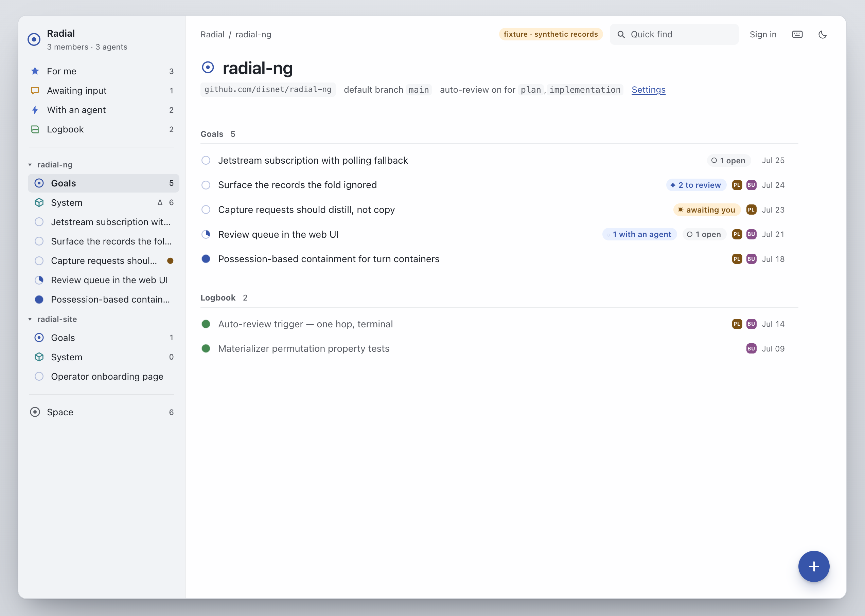The image size is (865, 616).
Task: Click the chat bubble icon beside Awaiting input
Action: [x=35, y=91]
